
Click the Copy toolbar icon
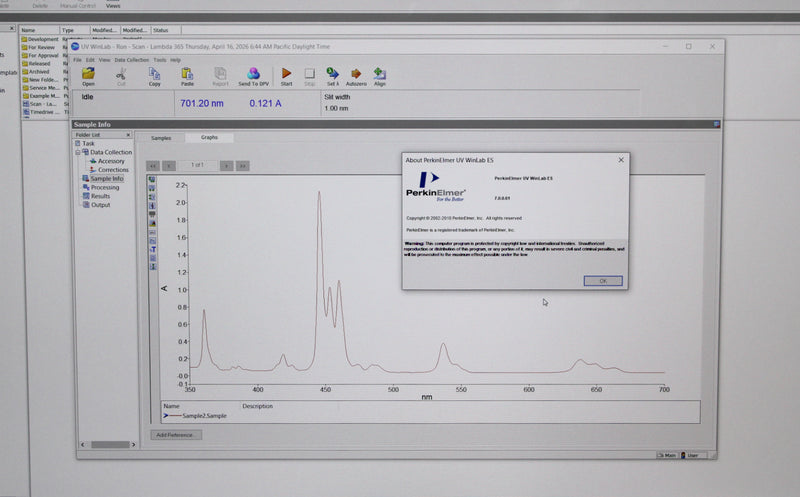point(154,77)
